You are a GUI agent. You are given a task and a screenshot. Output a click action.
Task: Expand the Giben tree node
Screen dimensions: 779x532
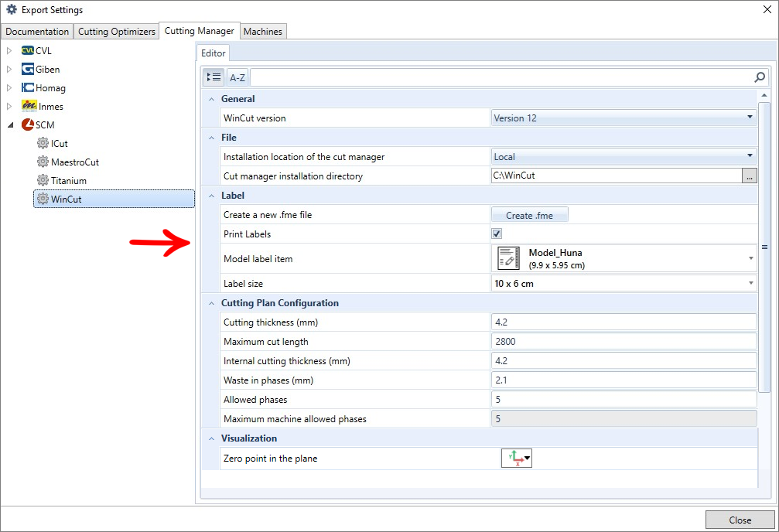(x=9, y=69)
